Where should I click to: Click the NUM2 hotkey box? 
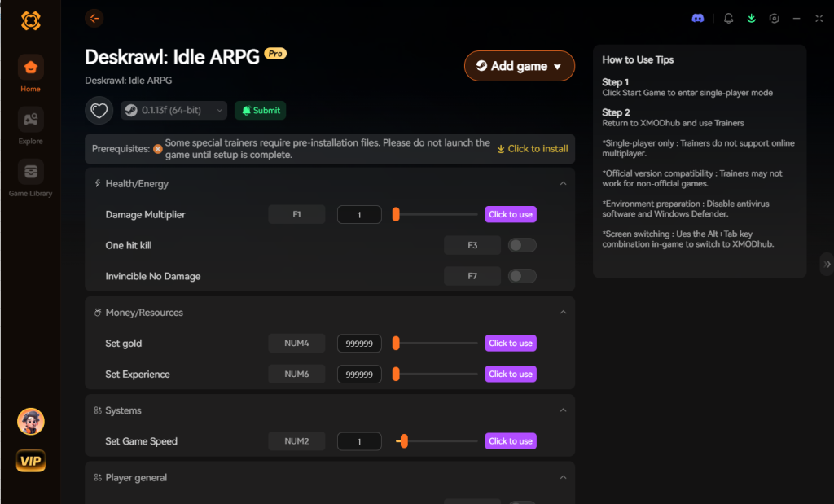tap(296, 440)
